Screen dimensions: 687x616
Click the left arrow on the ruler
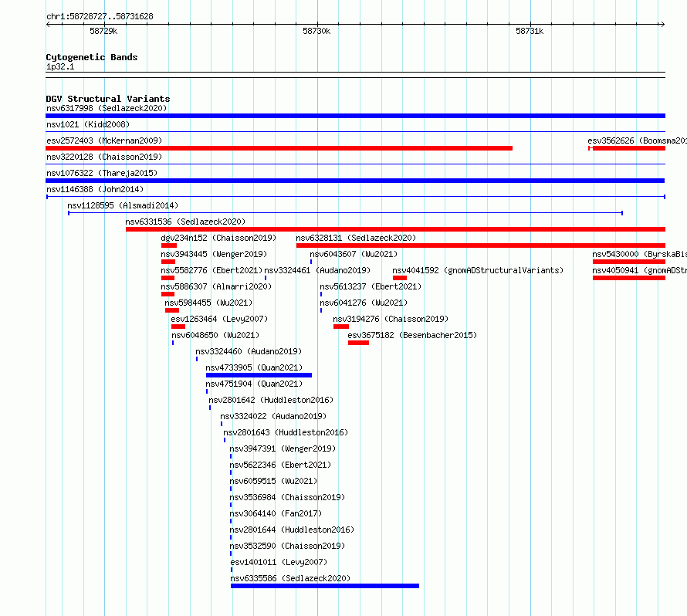(49, 25)
